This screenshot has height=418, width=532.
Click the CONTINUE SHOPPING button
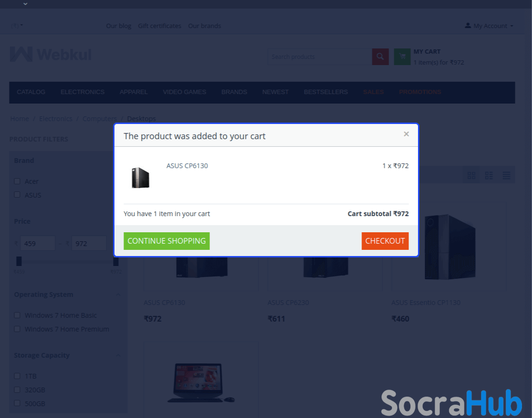click(x=167, y=241)
